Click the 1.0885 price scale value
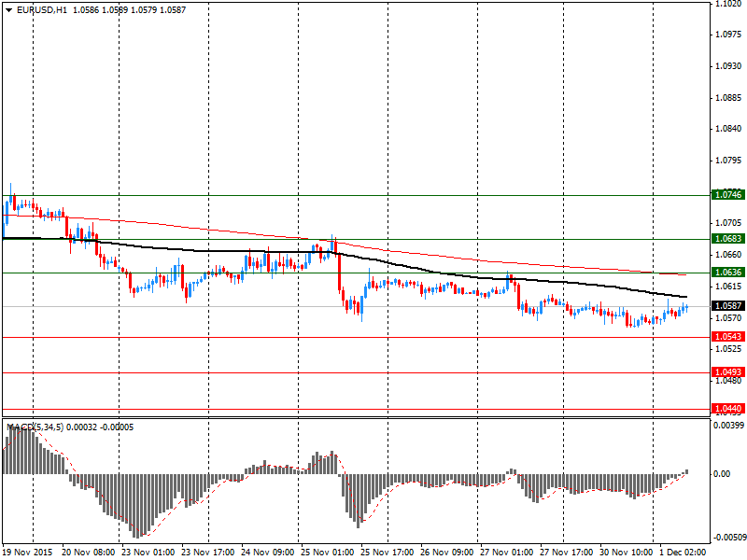This screenshot has width=747, height=560. pyautogui.click(x=728, y=98)
